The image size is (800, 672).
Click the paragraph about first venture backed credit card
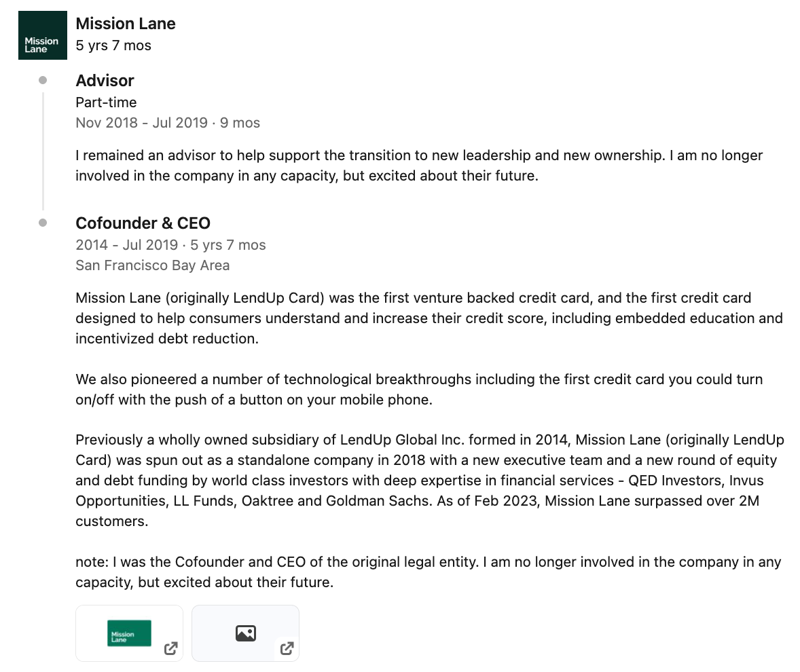point(429,318)
